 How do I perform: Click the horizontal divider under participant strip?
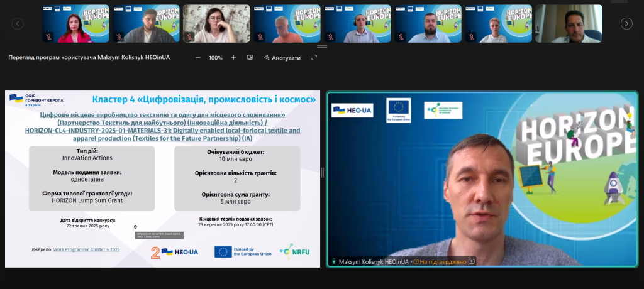(321, 46)
